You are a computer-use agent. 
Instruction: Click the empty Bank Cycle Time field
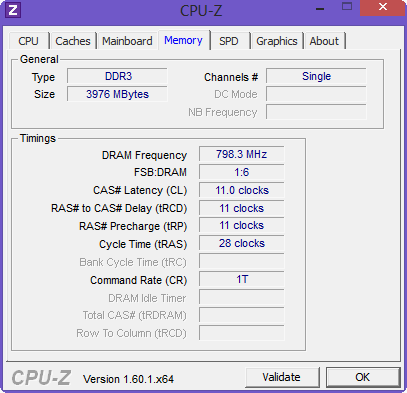(242, 261)
